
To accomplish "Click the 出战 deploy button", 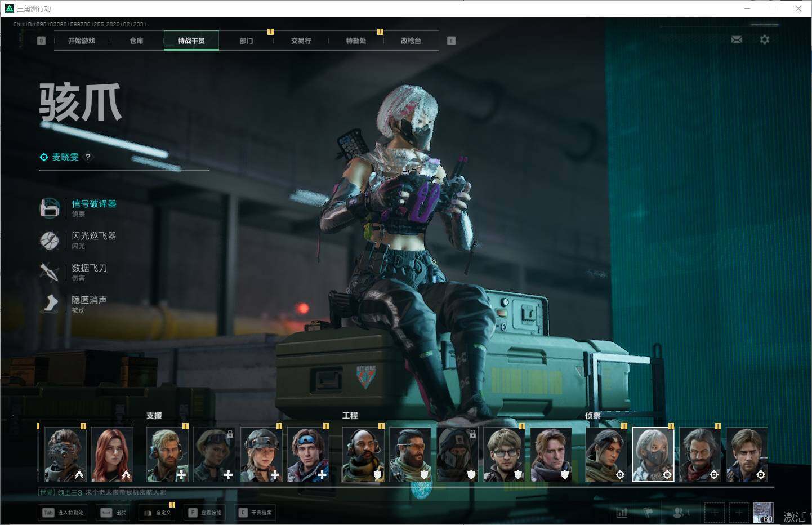I will (113, 513).
